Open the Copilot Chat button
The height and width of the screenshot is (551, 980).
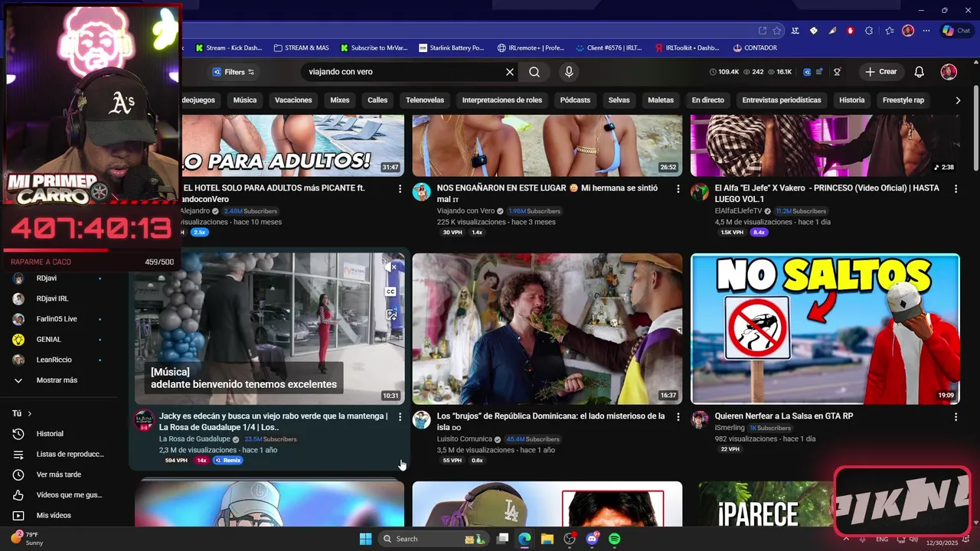tap(956, 31)
